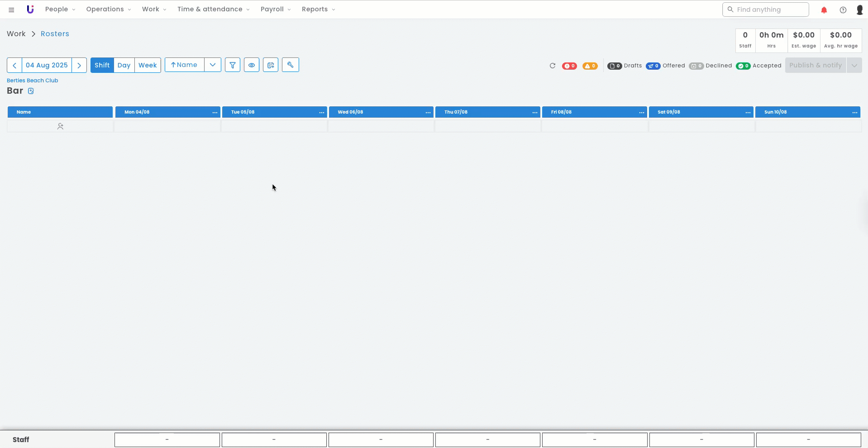Click the Find anything search field
Viewport: 868px width, 448px height.
click(x=766, y=10)
